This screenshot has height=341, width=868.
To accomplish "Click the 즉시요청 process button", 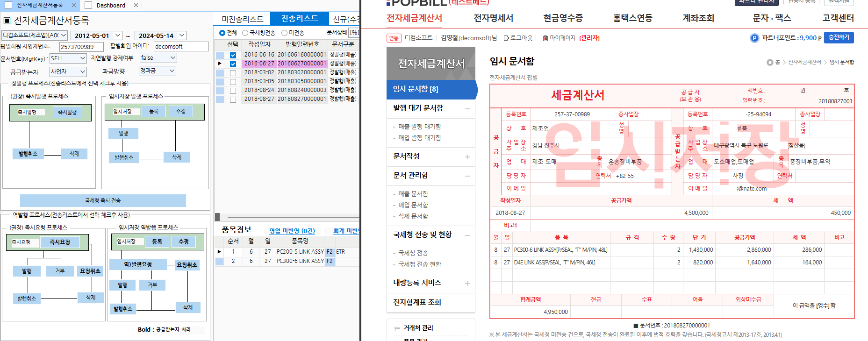I will click(x=60, y=242).
